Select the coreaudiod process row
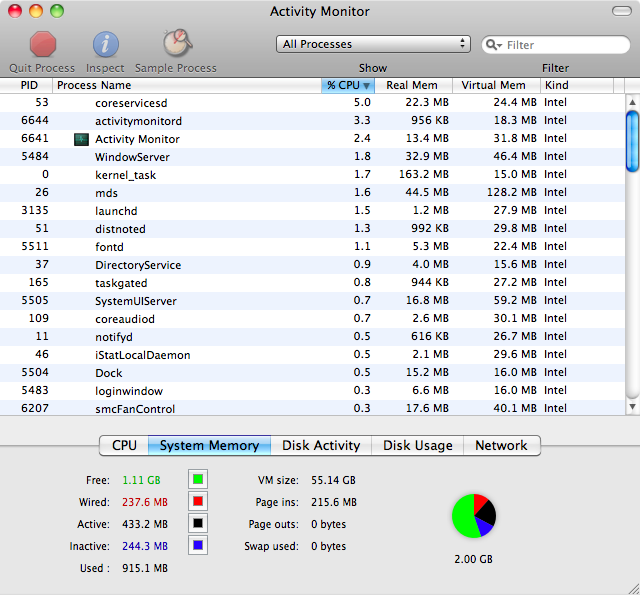 point(312,319)
